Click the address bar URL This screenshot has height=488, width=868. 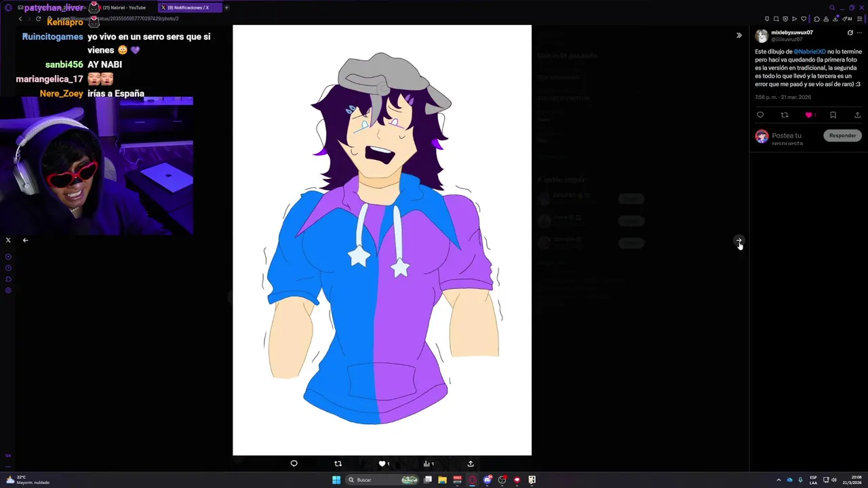tap(119, 18)
